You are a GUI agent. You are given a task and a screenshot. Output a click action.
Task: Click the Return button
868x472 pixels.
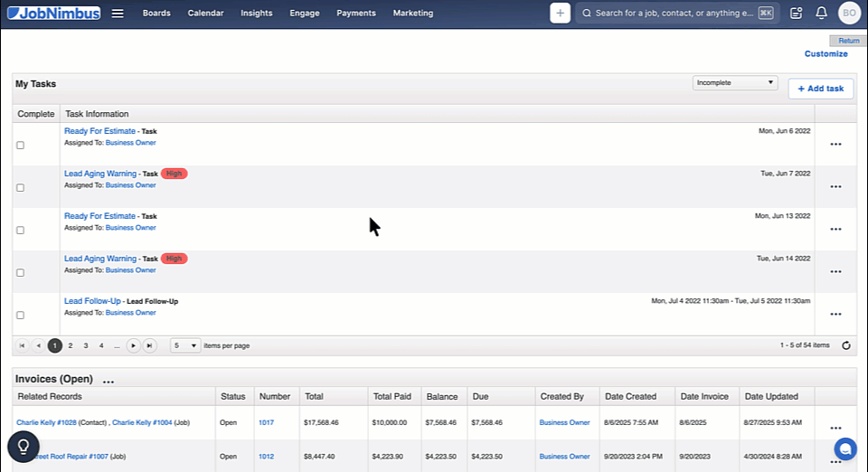pos(848,41)
